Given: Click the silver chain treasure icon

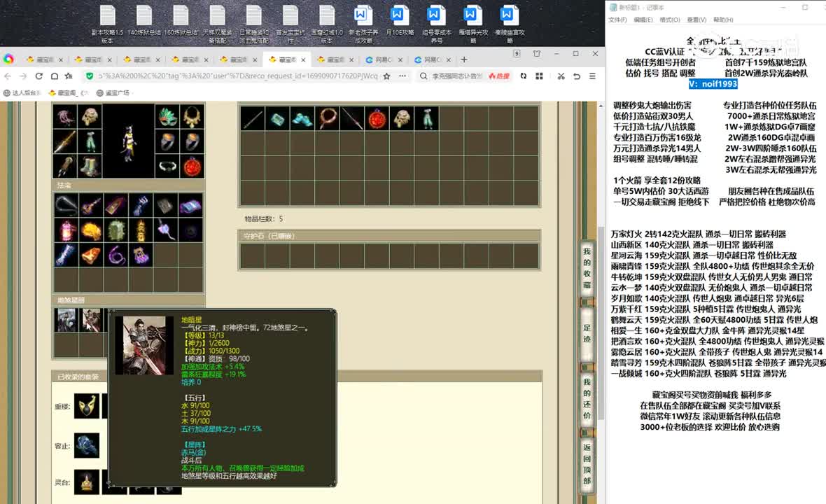Looking at the screenshot, I should (65, 205).
